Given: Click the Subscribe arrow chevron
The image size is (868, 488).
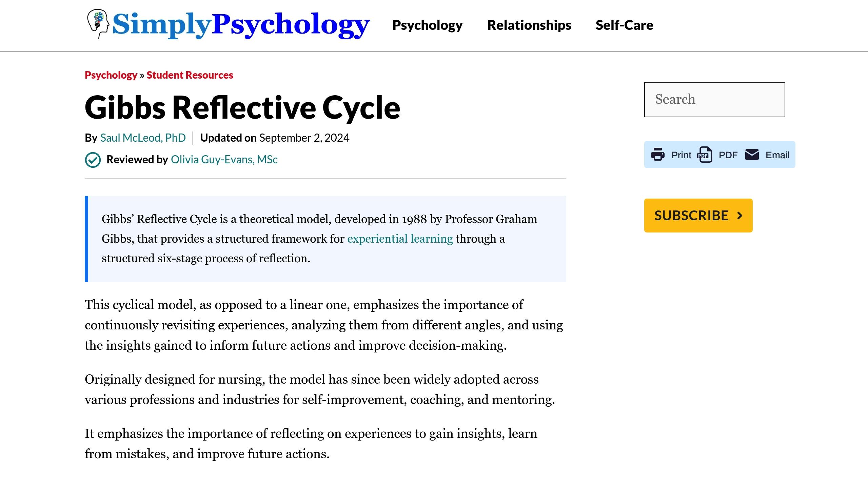Looking at the screenshot, I should [740, 215].
